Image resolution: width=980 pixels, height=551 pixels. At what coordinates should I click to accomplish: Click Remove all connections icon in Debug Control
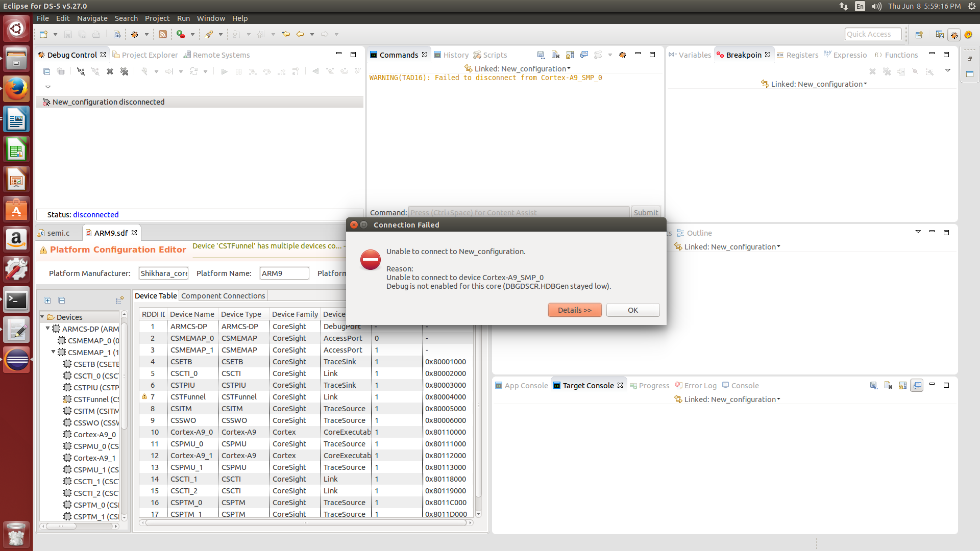124,71
